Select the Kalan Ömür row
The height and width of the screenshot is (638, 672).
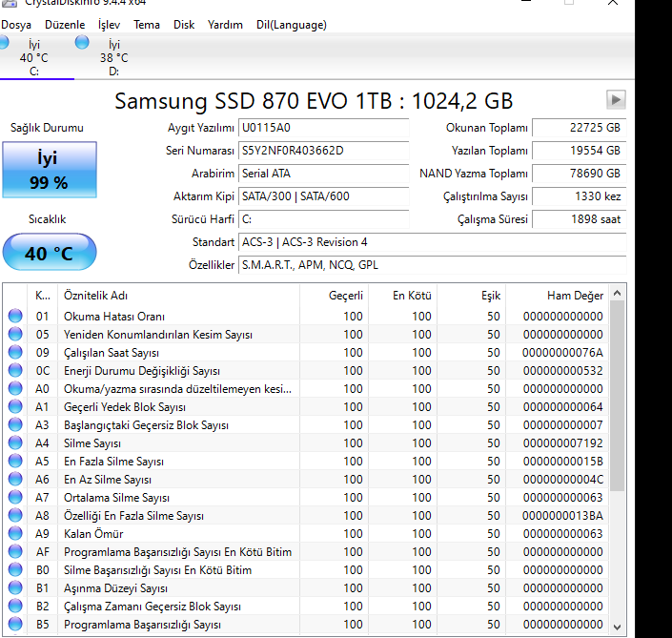(x=306, y=534)
